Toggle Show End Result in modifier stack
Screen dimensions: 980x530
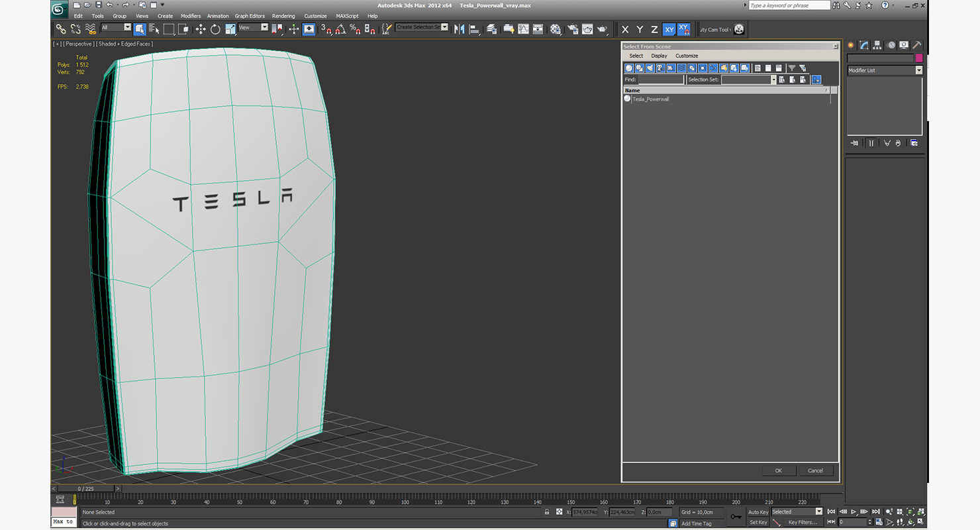[x=871, y=143]
